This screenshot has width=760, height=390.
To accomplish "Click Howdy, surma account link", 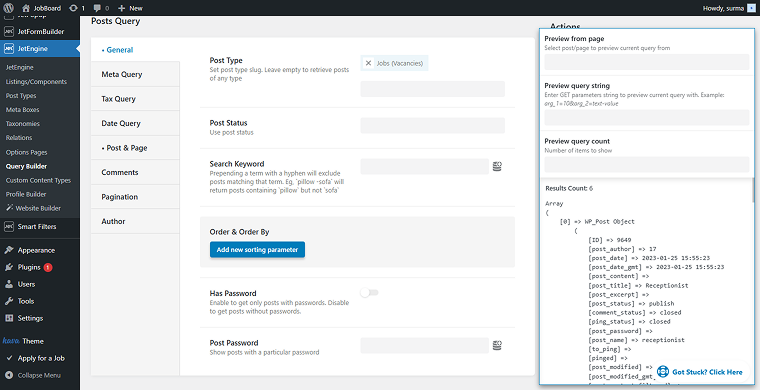I will [728, 8].
